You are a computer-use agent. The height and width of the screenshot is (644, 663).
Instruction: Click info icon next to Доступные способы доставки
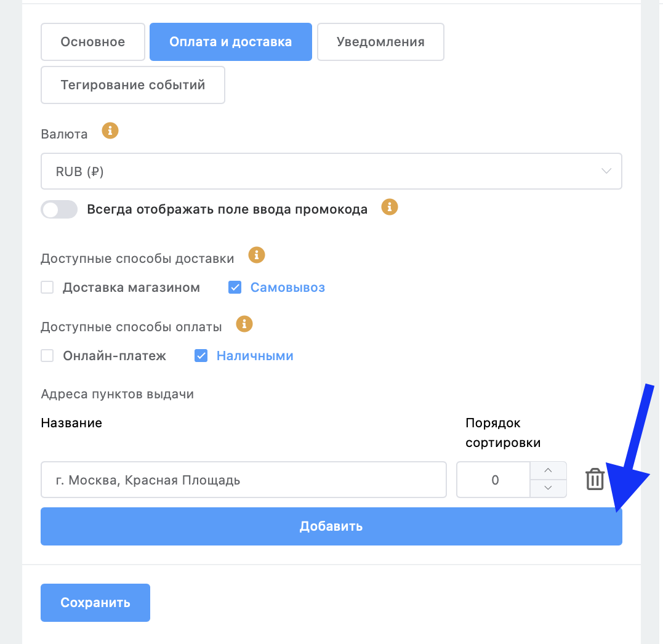256,255
